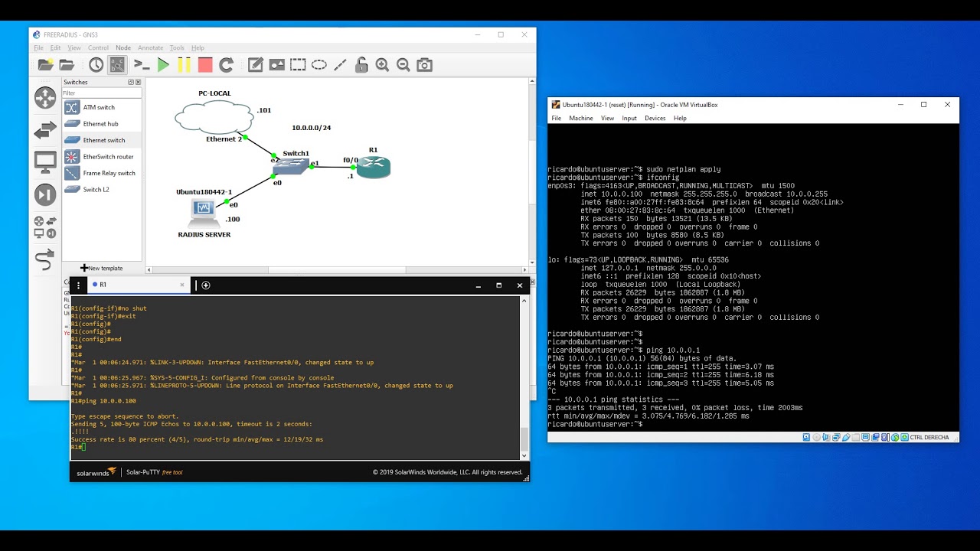Browse end devices monitor icon in sidebar

(45, 162)
